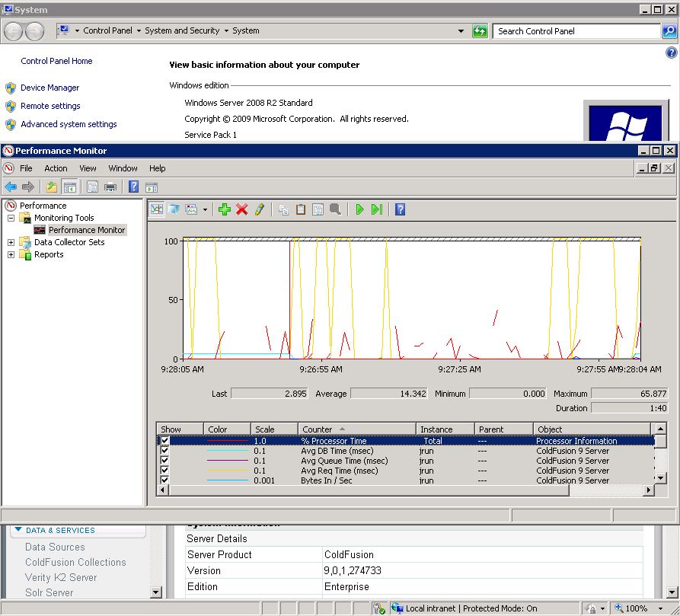Click the Search Control Panel field

point(576,31)
